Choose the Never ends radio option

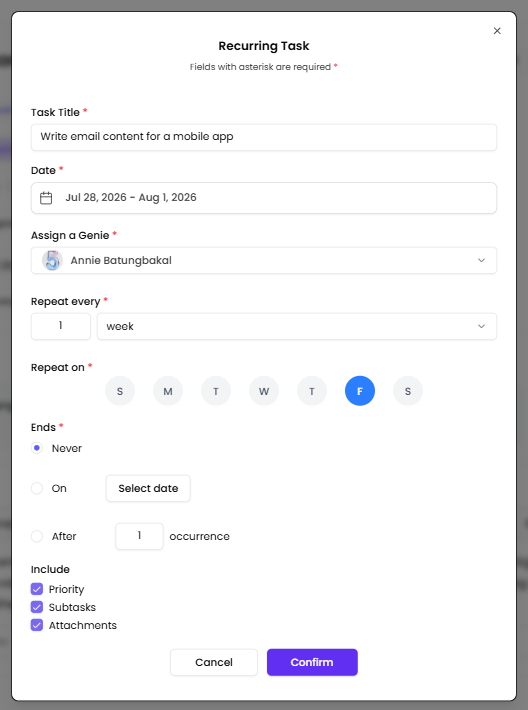[x=37, y=448]
